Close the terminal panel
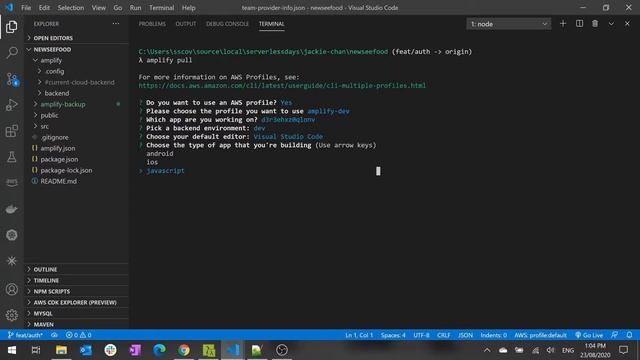The height and width of the screenshot is (360, 640). click(x=627, y=24)
